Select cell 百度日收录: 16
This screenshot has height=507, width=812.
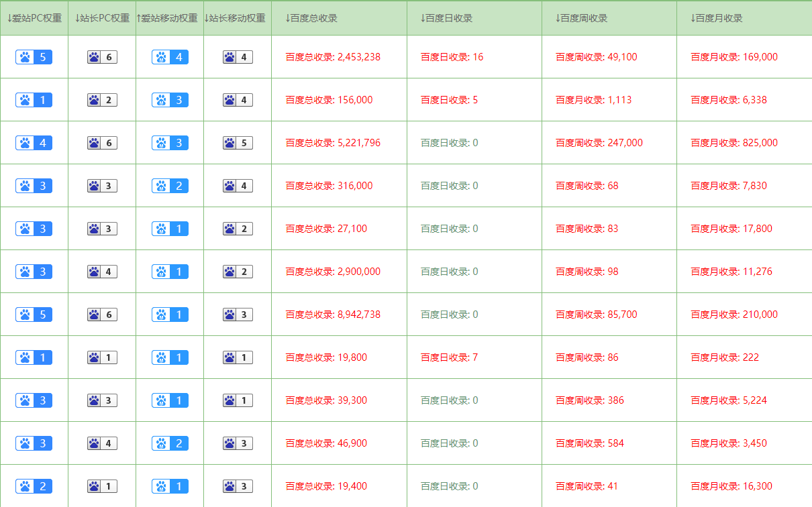click(x=452, y=57)
